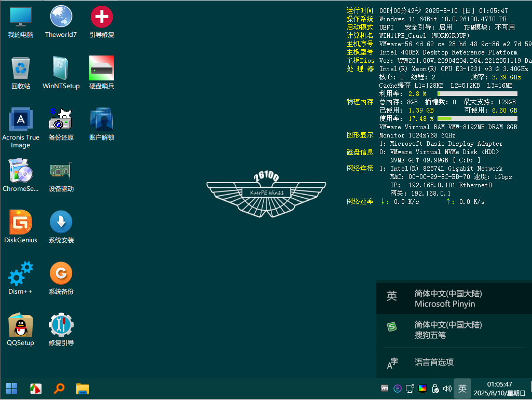Select the WinNTSetup desktop icon

61,73
